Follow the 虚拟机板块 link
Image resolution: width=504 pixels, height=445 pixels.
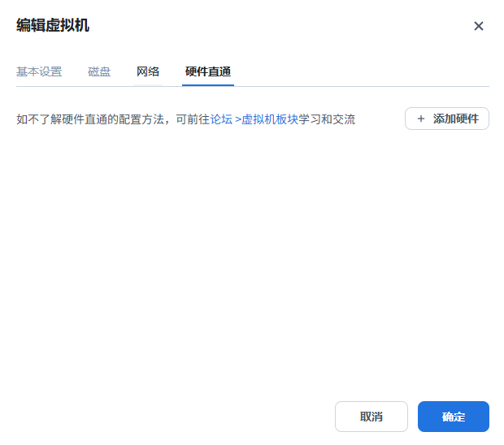pos(270,119)
